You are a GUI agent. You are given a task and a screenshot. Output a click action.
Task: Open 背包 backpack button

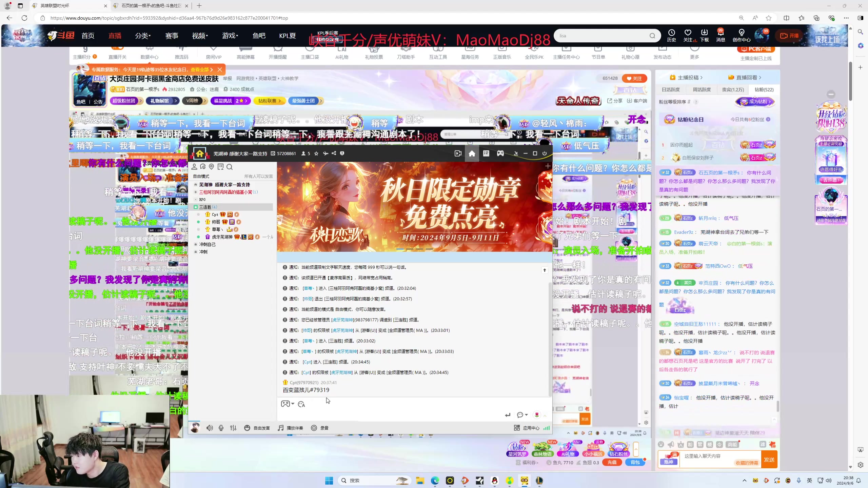click(635, 462)
